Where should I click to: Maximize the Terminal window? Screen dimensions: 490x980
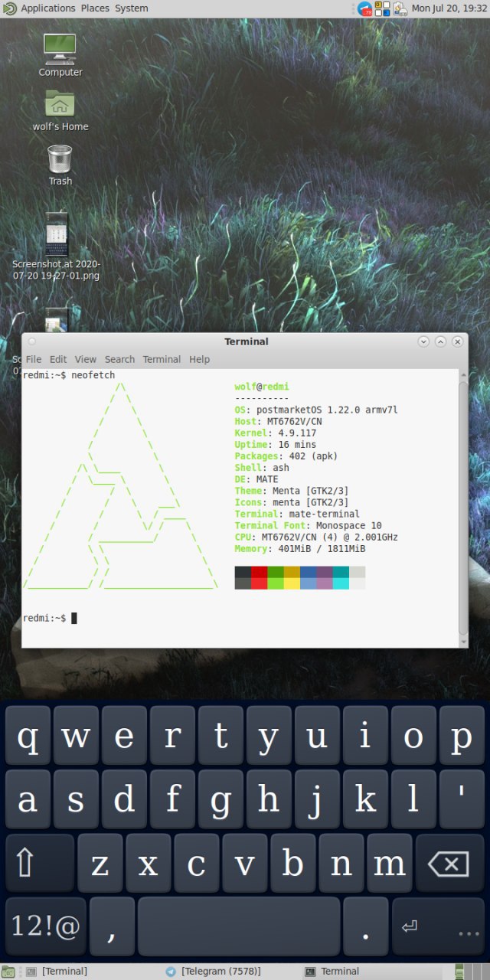[441, 341]
